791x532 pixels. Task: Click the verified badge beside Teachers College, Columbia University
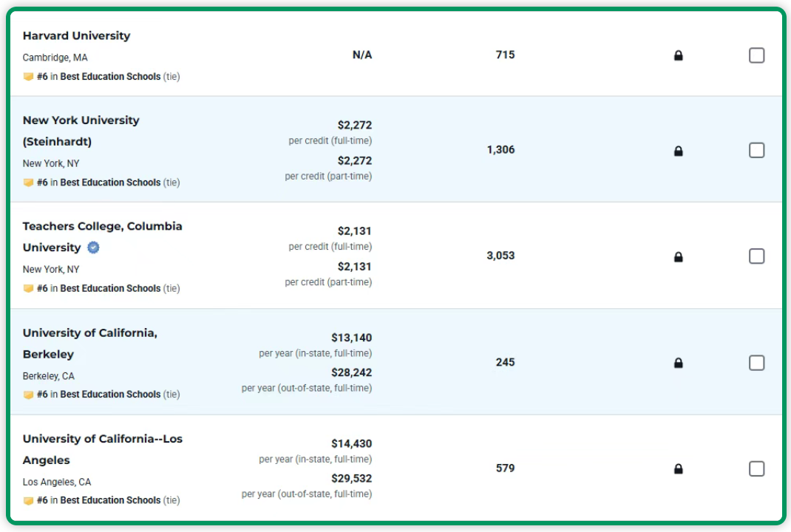point(93,248)
